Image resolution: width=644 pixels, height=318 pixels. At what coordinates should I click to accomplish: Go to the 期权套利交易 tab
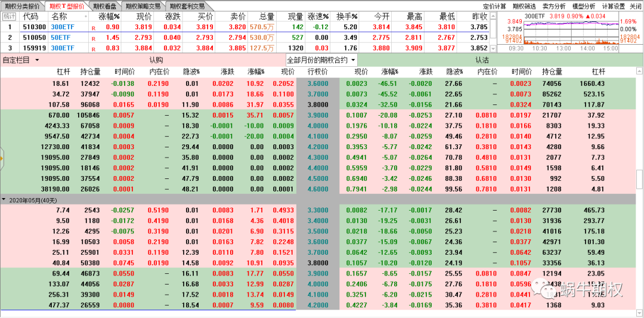[187, 6]
